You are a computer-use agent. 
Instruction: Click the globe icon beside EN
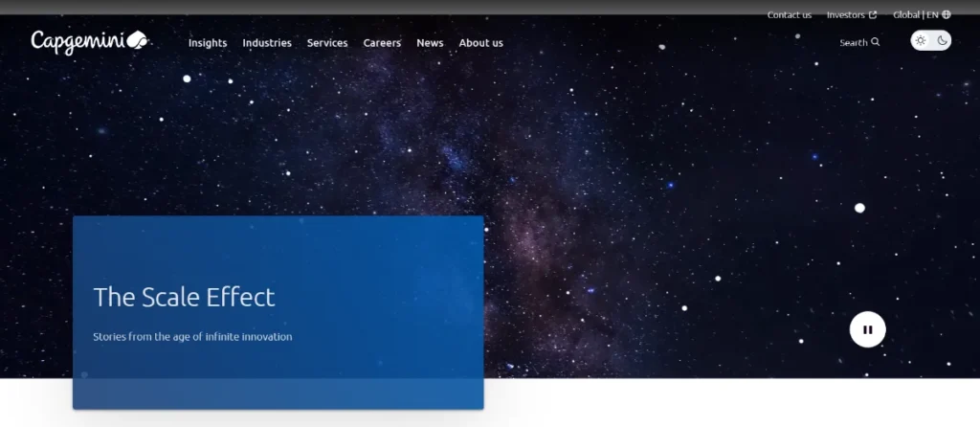tap(947, 14)
